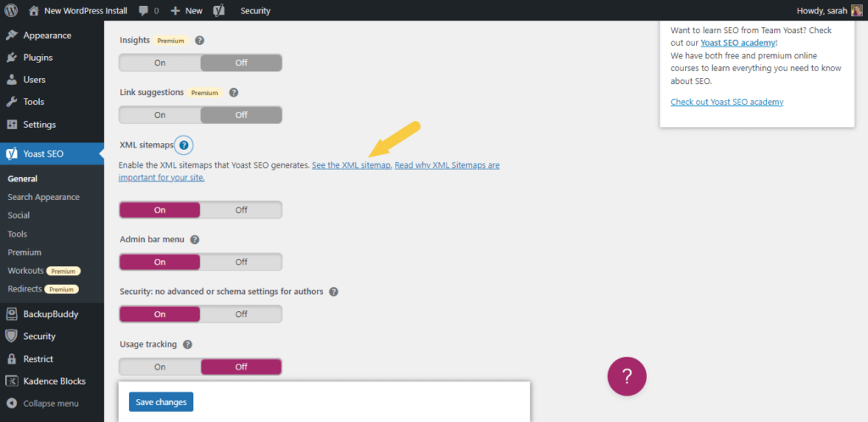Open Social submenu item
Image resolution: width=868 pixels, height=422 pixels.
click(x=19, y=215)
